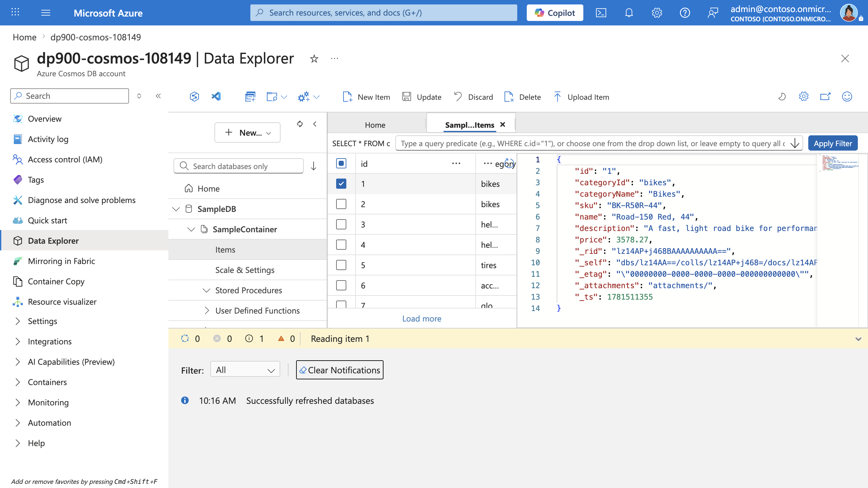Check the checkbox for item 2
Screen dimensions: 868x488
[x=341, y=204]
